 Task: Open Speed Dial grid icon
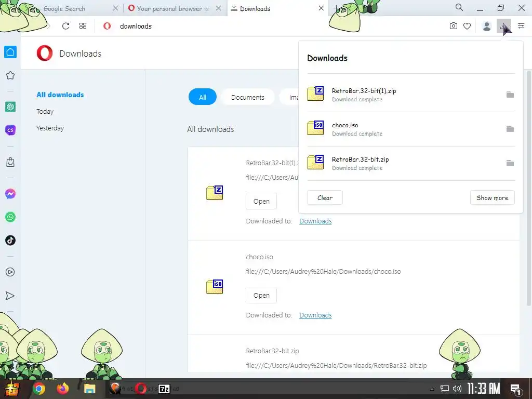click(83, 26)
